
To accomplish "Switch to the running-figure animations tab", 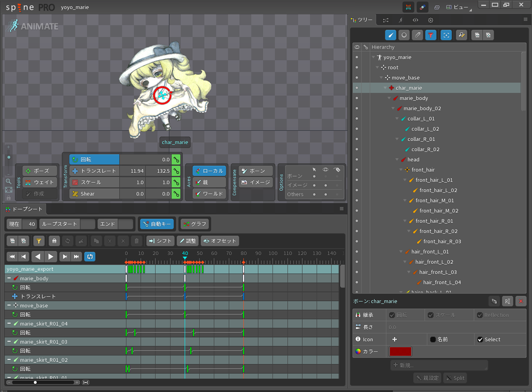I will [x=401, y=20].
